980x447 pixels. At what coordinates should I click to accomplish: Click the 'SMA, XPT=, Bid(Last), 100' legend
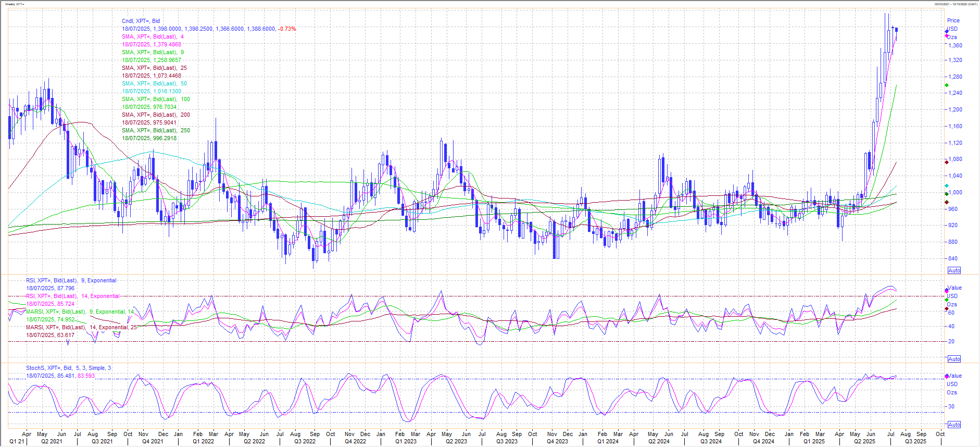point(156,100)
